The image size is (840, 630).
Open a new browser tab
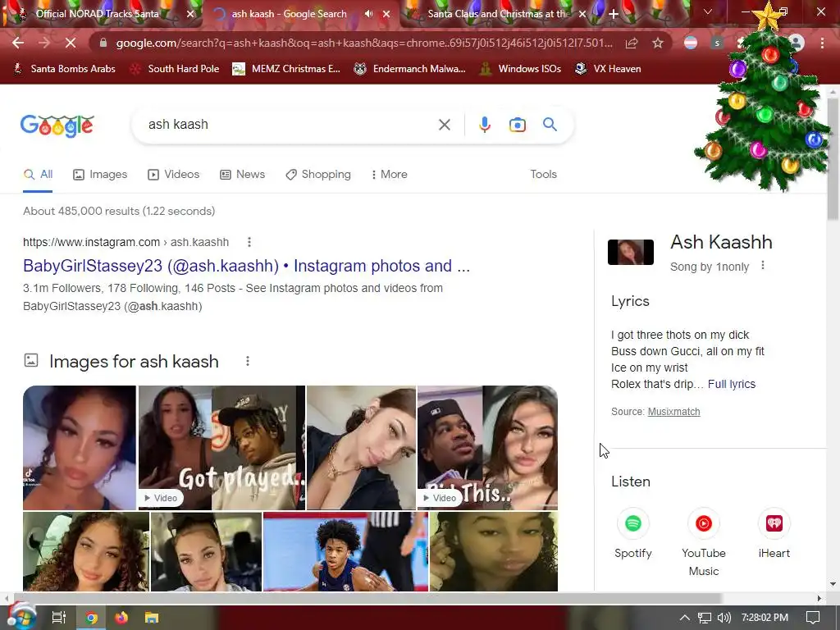[614, 14]
